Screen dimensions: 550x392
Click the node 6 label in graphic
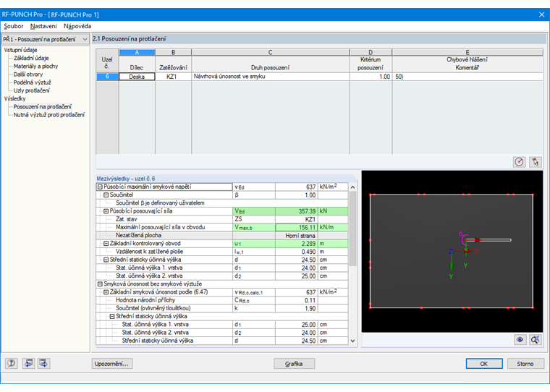click(x=460, y=234)
